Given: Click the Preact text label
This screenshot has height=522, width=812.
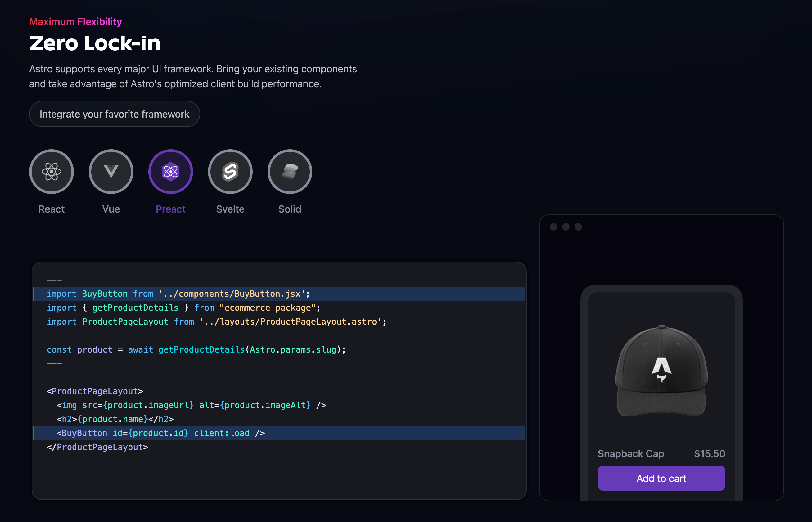Looking at the screenshot, I should tap(170, 209).
